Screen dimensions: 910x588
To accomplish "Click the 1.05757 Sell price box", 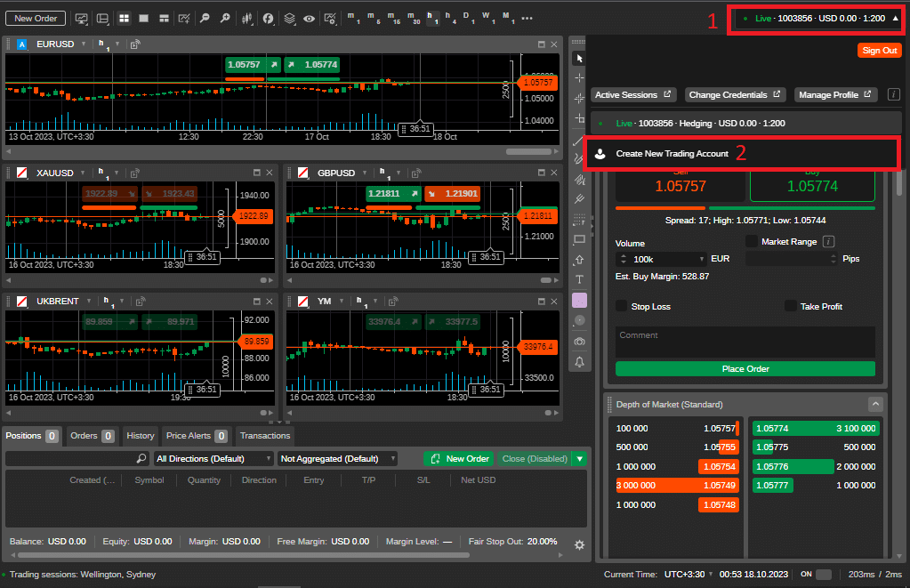I will point(680,186).
